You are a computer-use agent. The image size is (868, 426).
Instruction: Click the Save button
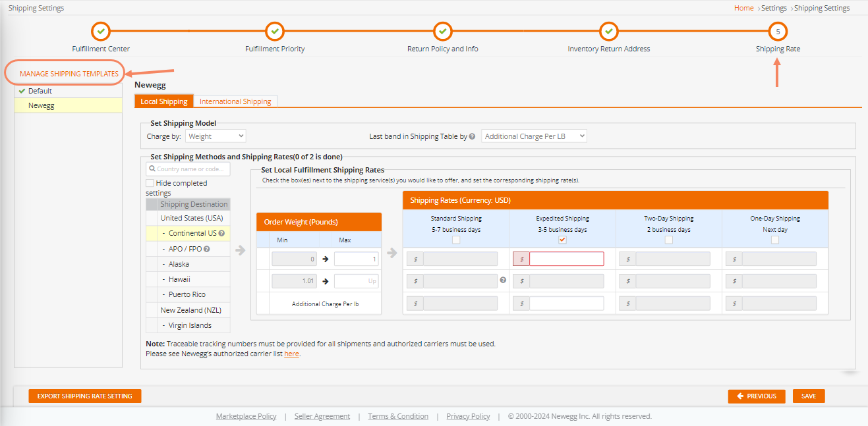click(809, 396)
